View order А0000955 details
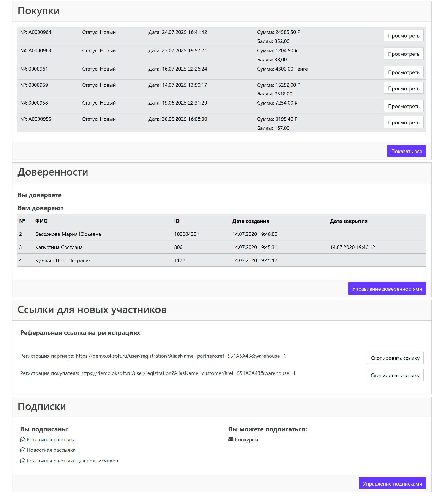 tap(404, 122)
